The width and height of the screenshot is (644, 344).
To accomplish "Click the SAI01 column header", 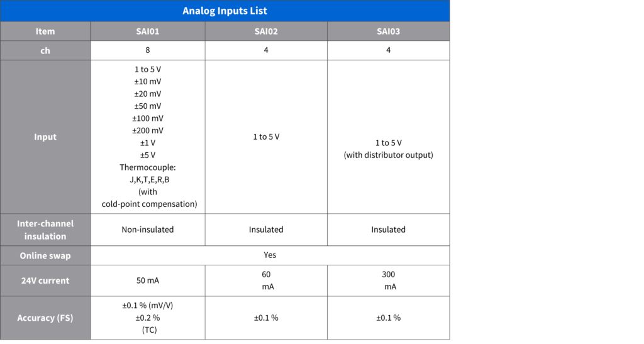I will pos(147,31).
